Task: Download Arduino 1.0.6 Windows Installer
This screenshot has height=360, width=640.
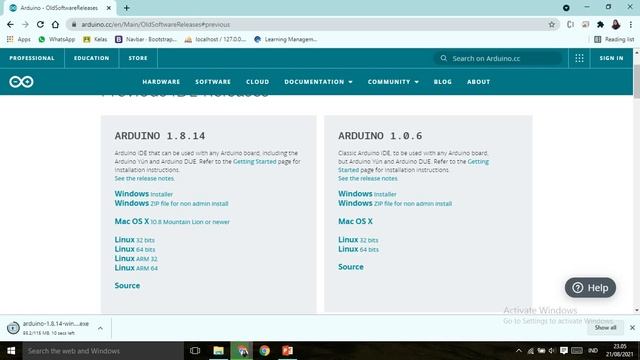Action: [367, 194]
